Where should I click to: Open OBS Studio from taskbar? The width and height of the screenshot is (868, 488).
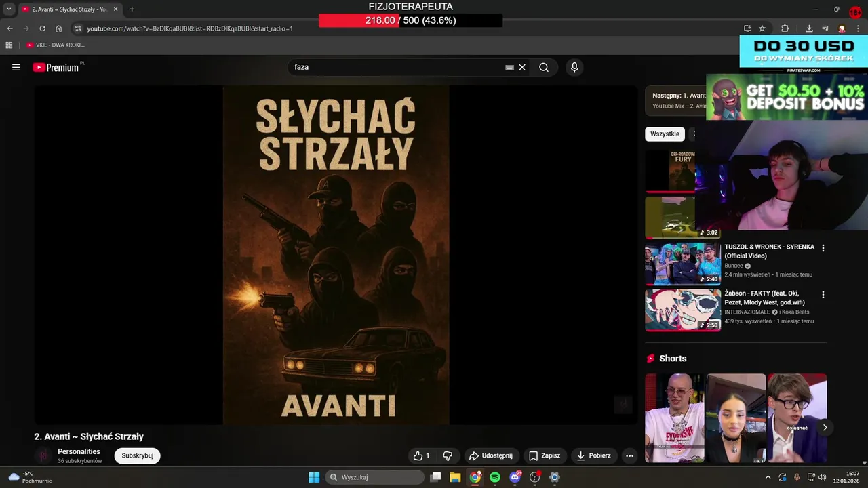[534, 477]
